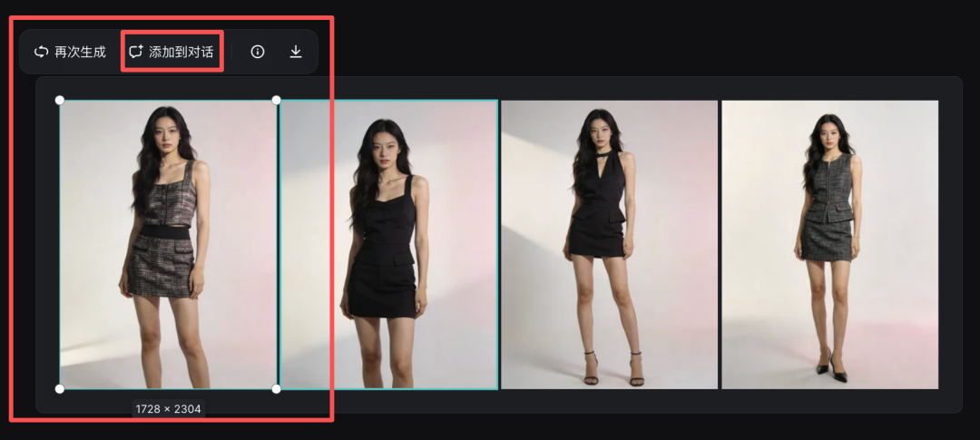Click the bottom-left selection handle of first image
The image size is (980, 440).
click(59, 389)
